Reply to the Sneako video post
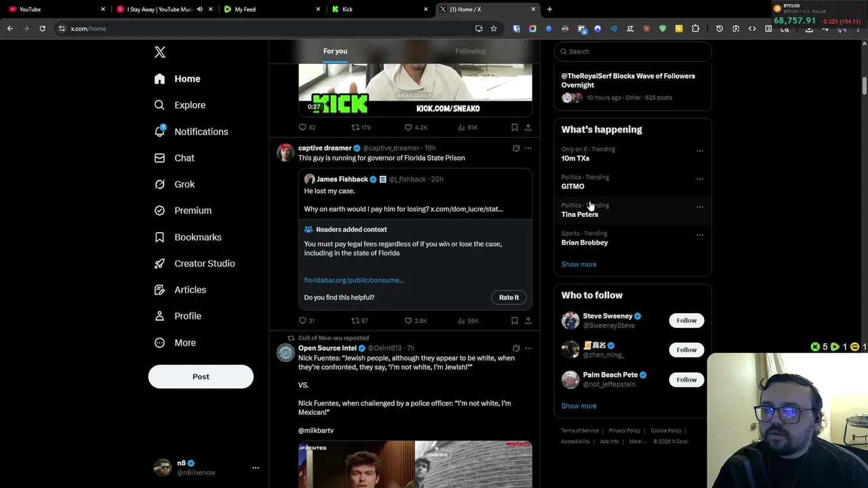The width and height of the screenshot is (868, 488). coord(307,127)
